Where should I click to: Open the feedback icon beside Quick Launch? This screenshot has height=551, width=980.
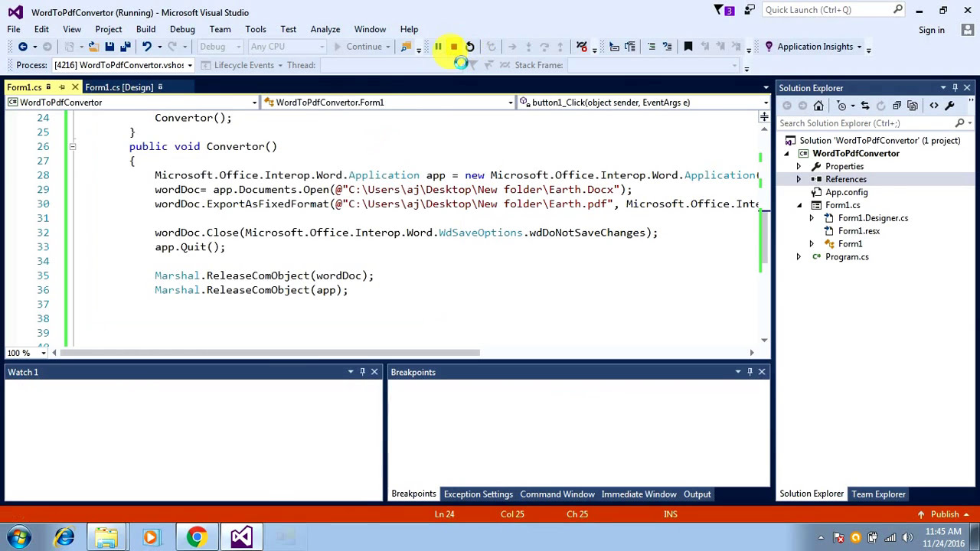[x=750, y=10]
